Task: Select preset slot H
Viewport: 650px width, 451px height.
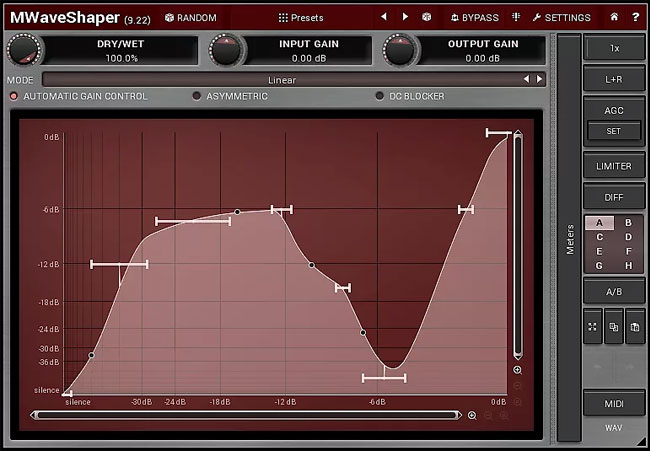Action: coord(628,266)
